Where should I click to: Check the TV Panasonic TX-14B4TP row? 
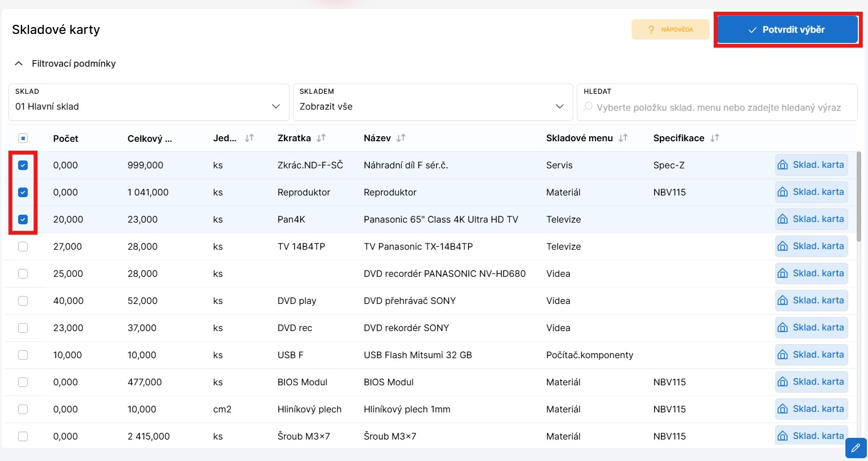click(23, 247)
